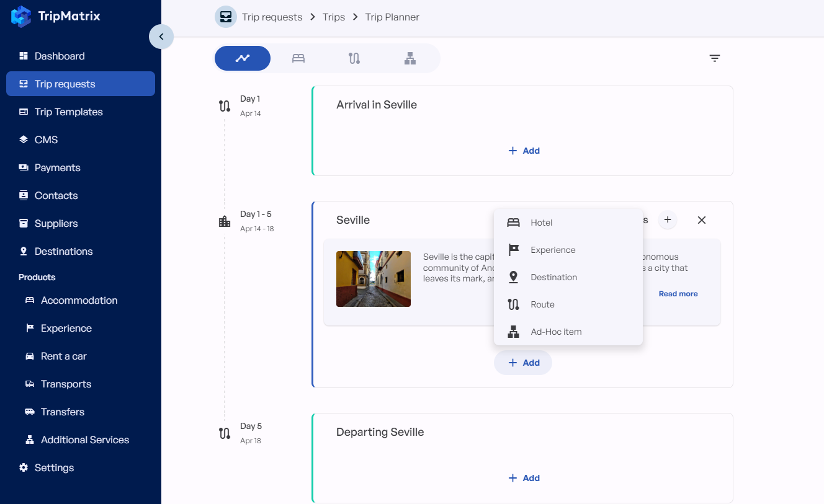Viewport: 824px width, 504px height.
Task: Select the itinerary timeline view tab
Action: click(243, 58)
